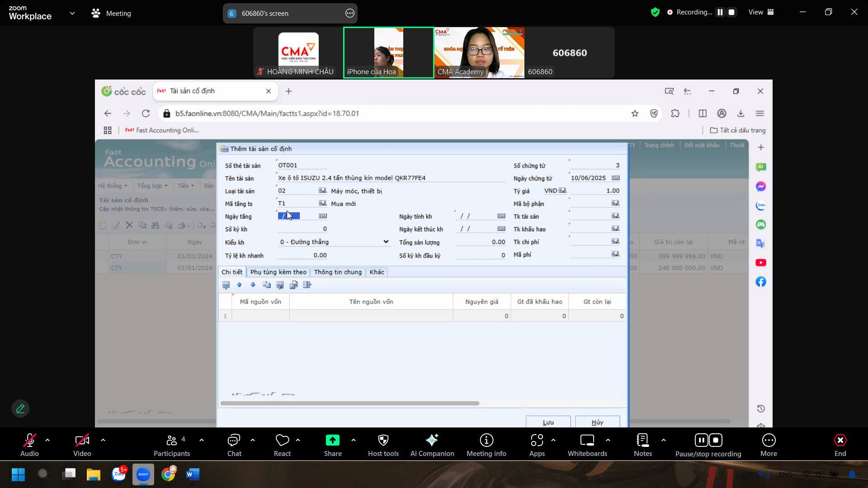Viewport: 868px width, 488px height.
Task: Move detail row up with arrow icon
Action: [x=240, y=285]
